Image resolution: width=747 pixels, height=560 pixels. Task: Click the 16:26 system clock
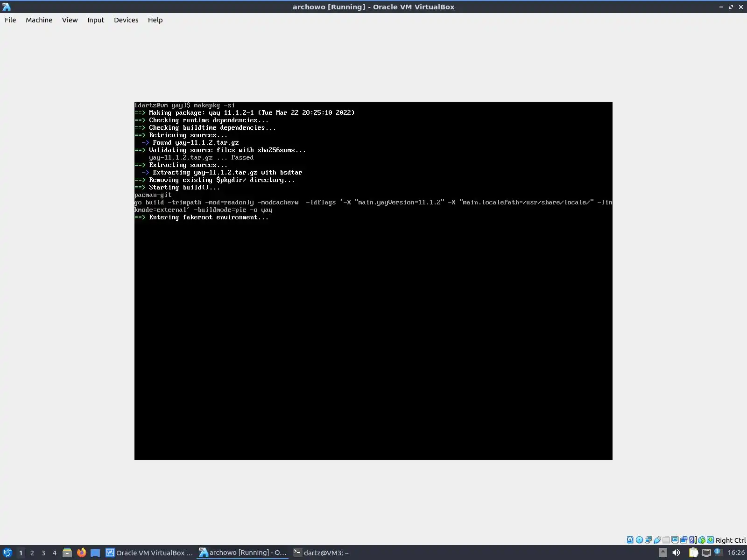(x=736, y=553)
